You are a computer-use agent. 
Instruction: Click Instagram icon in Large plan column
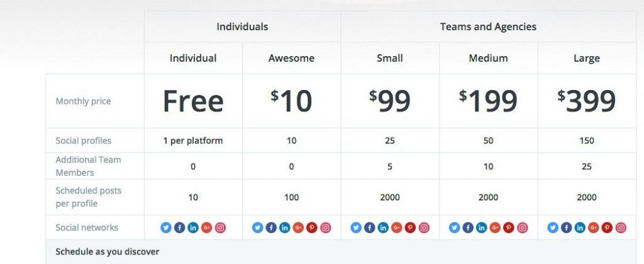tap(621, 227)
